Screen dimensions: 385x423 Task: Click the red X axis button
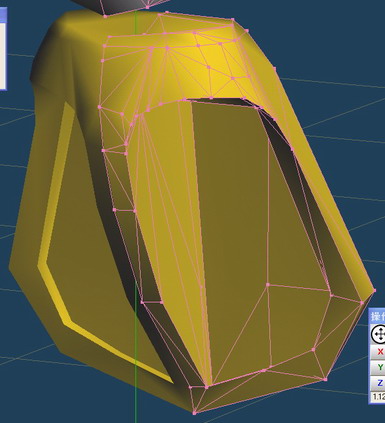[379, 352]
